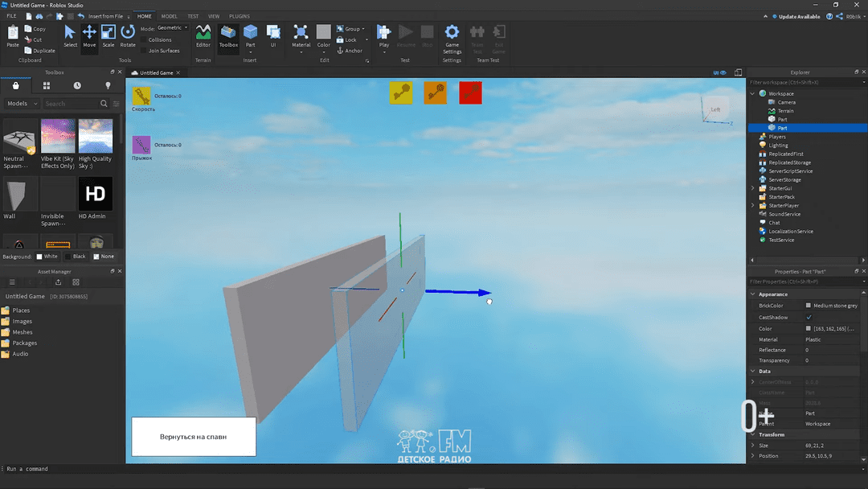Select the Untitled Game document tab
This screenshot has height=489, width=868.
point(156,72)
